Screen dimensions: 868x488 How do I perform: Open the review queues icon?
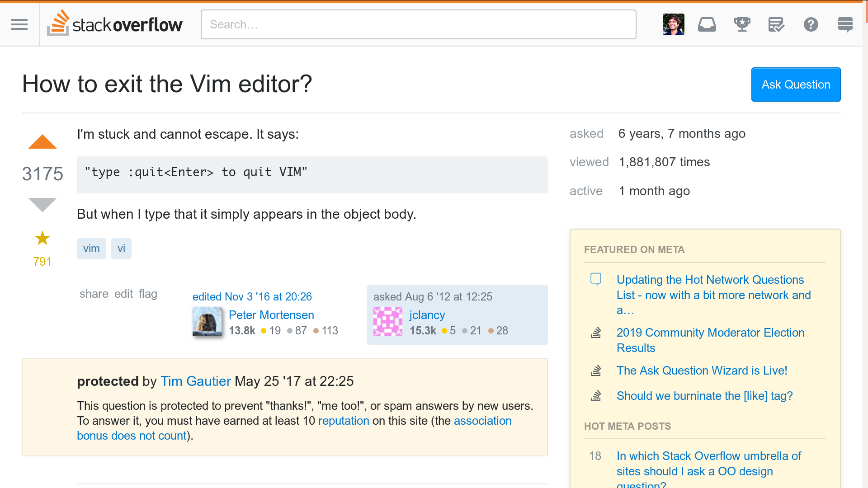tap(776, 24)
